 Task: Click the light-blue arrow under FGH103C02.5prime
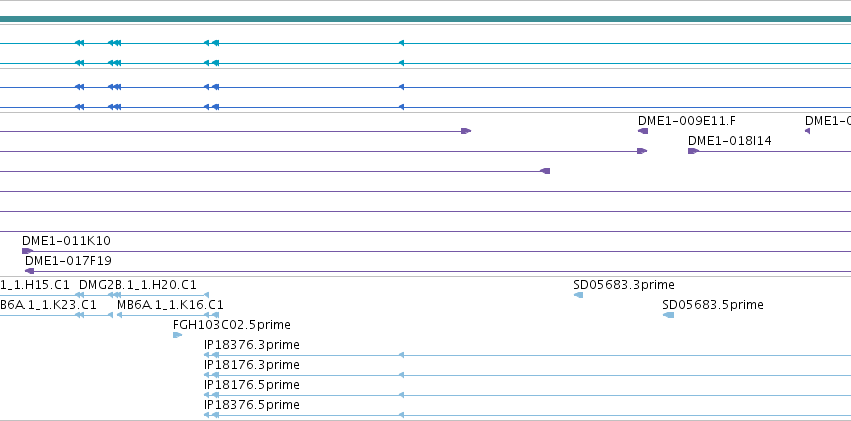(x=177, y=335)
